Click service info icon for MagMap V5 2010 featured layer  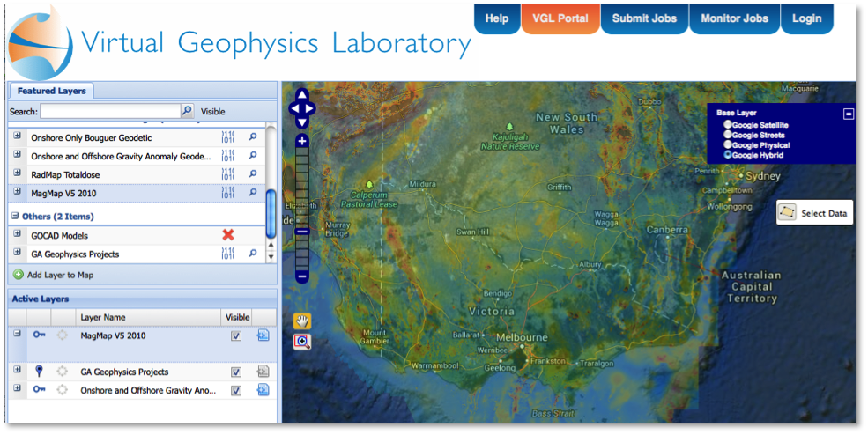[x=228, y=193]
